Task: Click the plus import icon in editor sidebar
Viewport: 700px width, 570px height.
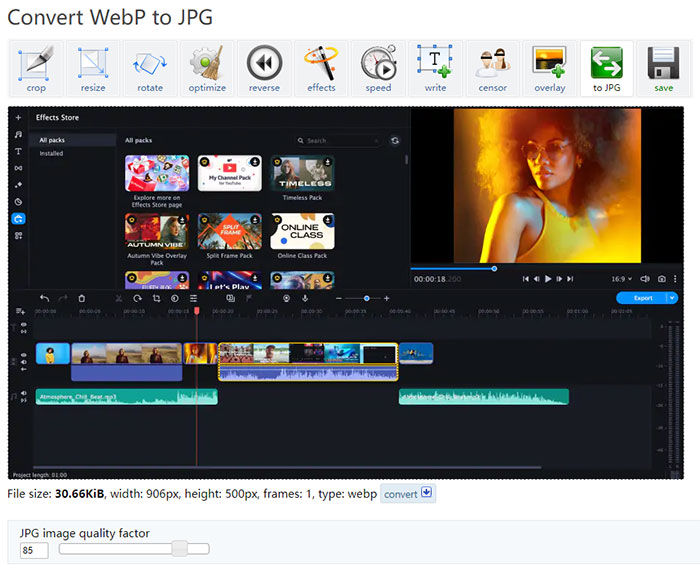Action: point(18,117)
